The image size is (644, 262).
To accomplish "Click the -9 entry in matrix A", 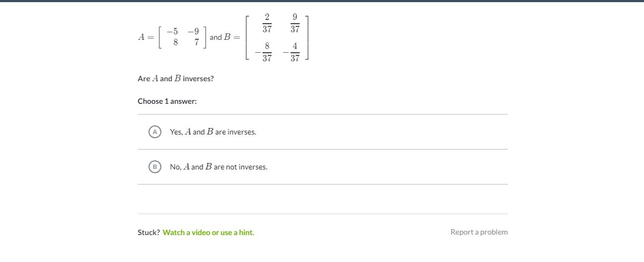I will click(194, 32).
